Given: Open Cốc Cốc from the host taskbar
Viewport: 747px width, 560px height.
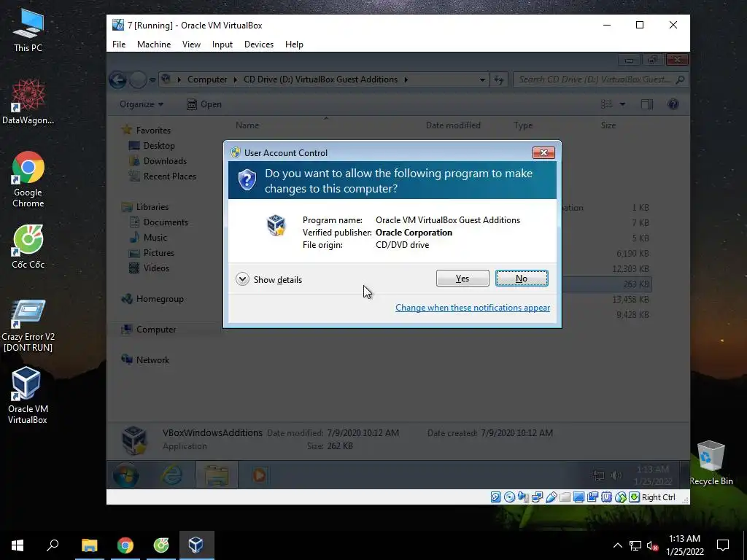Looking at the screenshot, I should point(161,545).
